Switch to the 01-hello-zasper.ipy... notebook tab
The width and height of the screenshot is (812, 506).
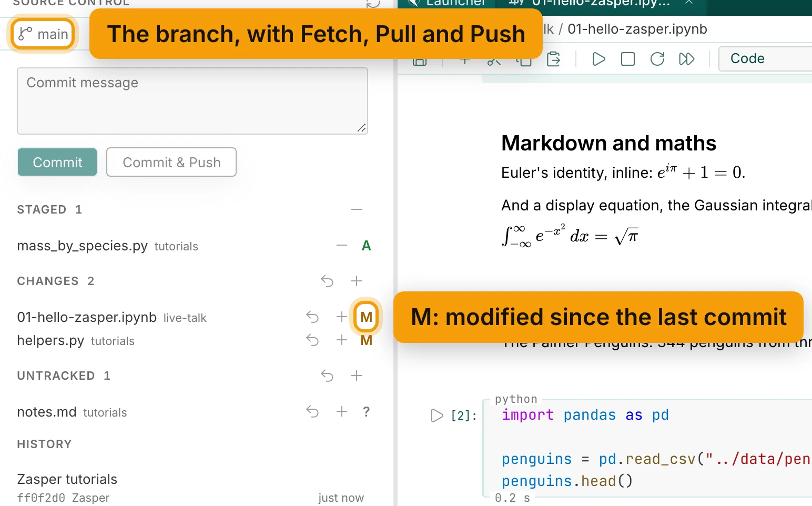click(601, 3)
